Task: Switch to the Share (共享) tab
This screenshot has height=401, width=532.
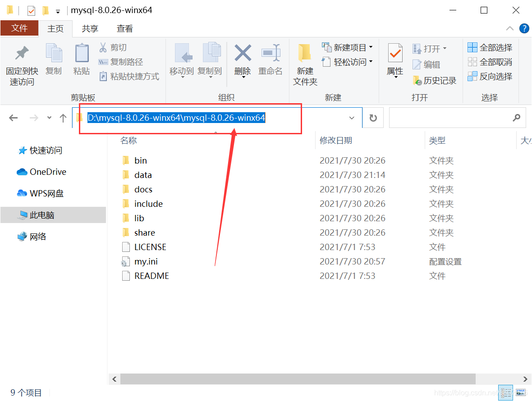Action: [x=90, y=28]
